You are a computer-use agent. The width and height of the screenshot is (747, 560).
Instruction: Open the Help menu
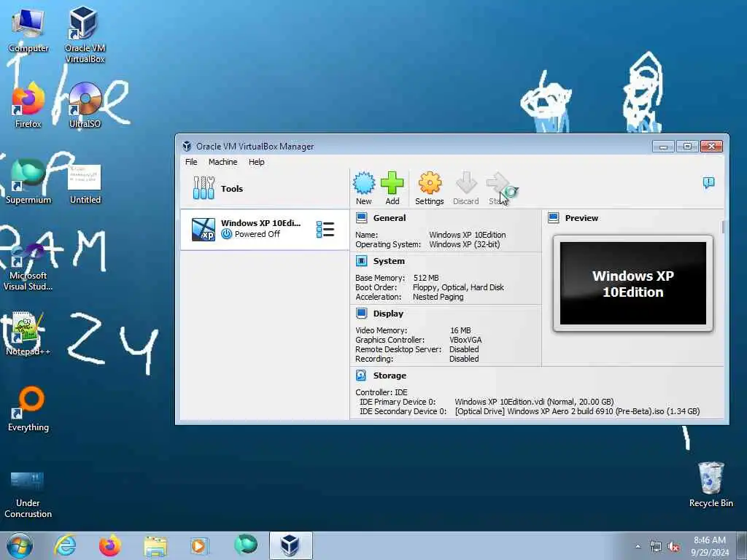256,162
